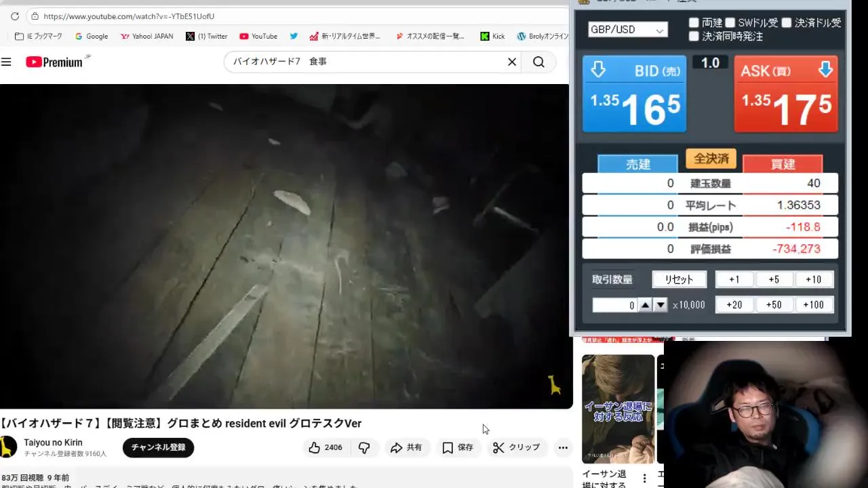This screenshot has height=488, width=868.
Task: Click the 1.0 spread value
Action: pyautogui.click(x=710, y=63)
